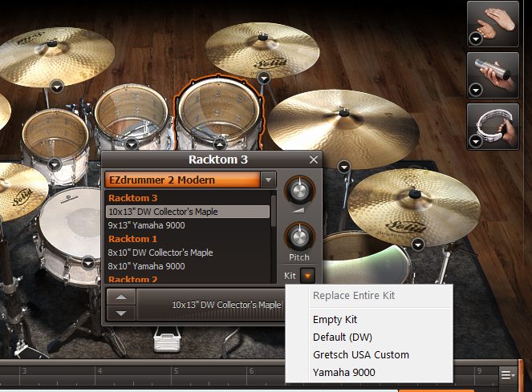This screenshot has width=532, height=392.
Task: Choose Gretsch USA Custom kit
Action: point(360,354)
